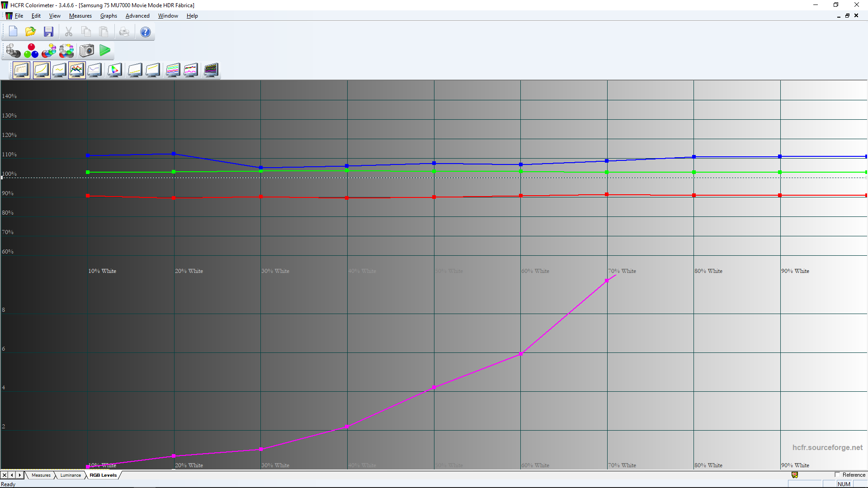Start continuous measures with green play button
Image resolution: width=868 pixels, height=488 pixels.
click(105, 51)
